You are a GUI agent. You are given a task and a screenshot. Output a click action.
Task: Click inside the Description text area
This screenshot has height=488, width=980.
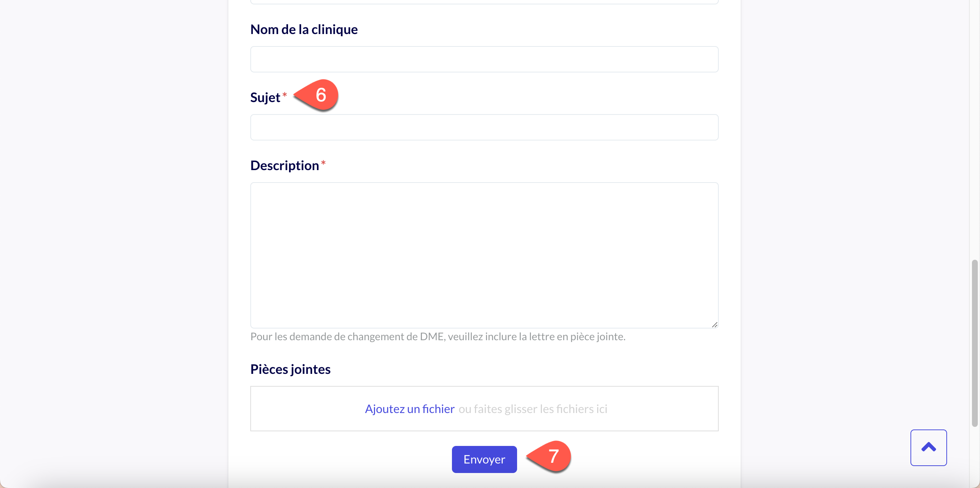484,255
